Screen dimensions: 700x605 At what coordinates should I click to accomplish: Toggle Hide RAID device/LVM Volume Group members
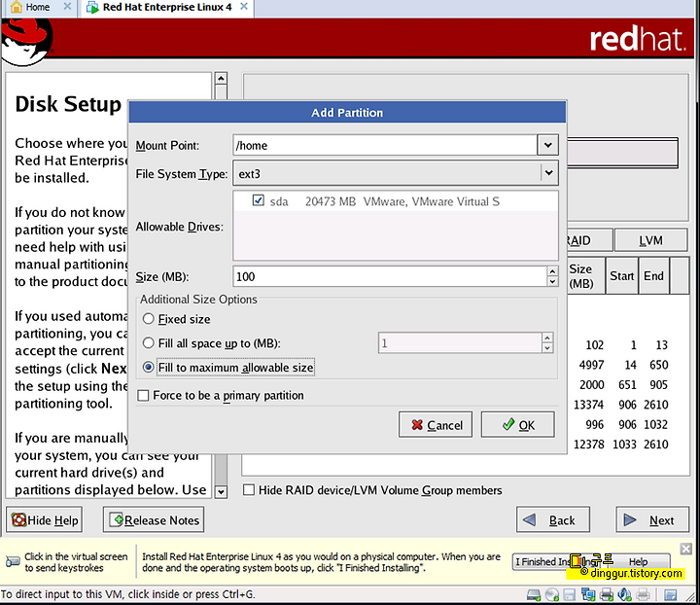249,490
